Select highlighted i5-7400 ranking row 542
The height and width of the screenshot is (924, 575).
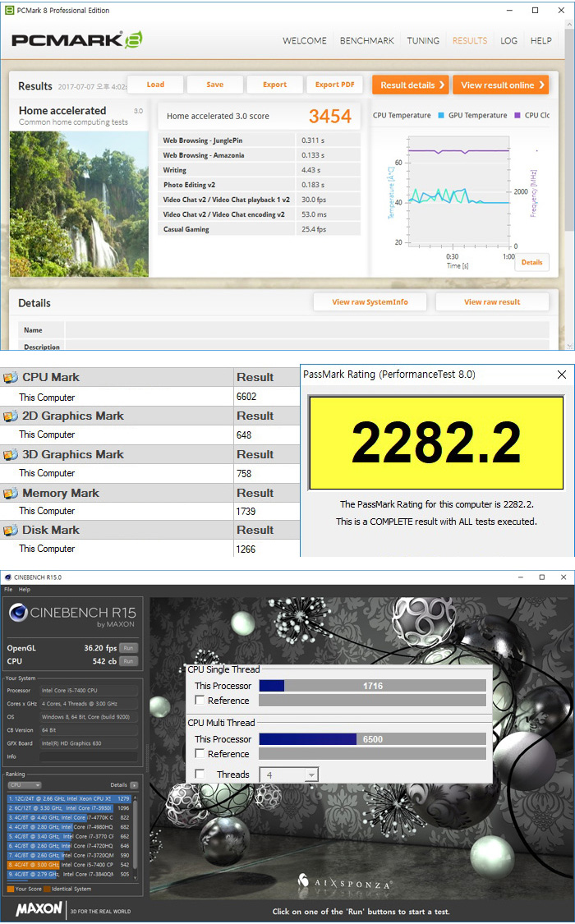coord(69,865)
